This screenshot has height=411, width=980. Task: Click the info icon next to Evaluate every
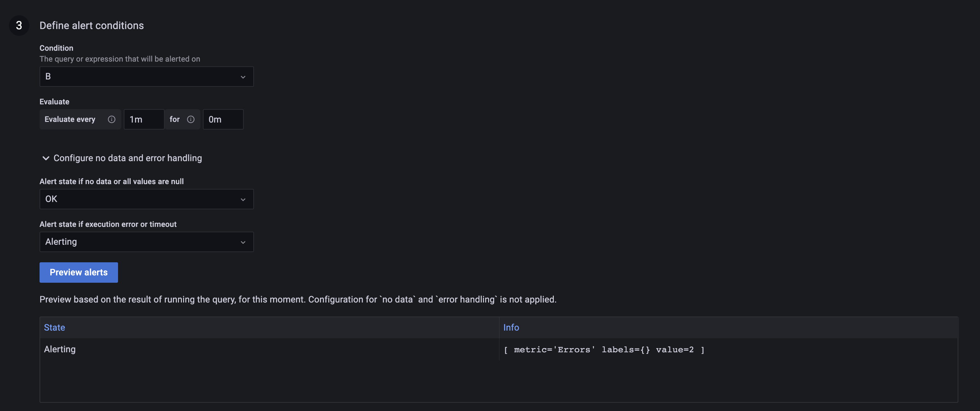click(111, 119)
